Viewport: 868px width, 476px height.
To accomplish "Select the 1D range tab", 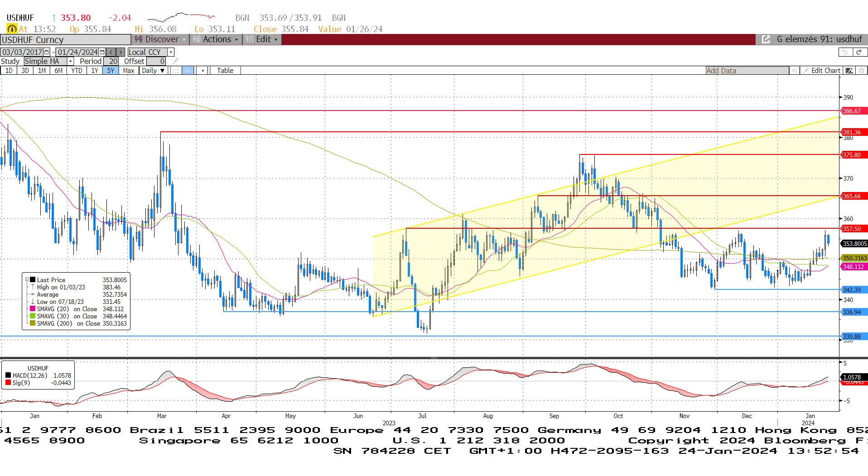I will point(9,71).
